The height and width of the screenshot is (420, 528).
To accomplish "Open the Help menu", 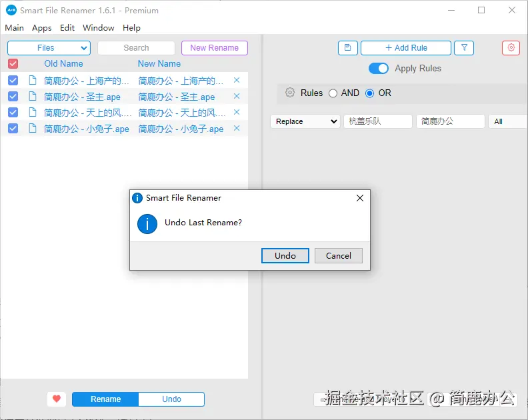I will tap(131, 27).
